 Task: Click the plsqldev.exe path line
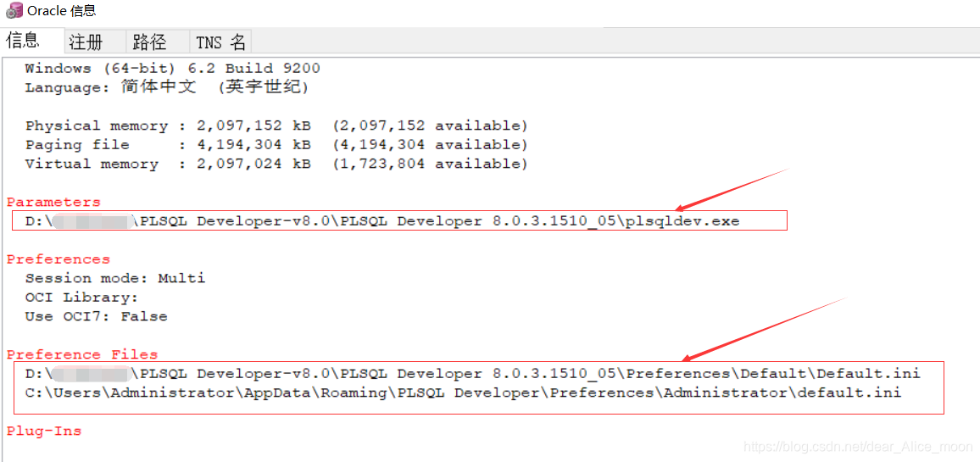pos(381,221)
